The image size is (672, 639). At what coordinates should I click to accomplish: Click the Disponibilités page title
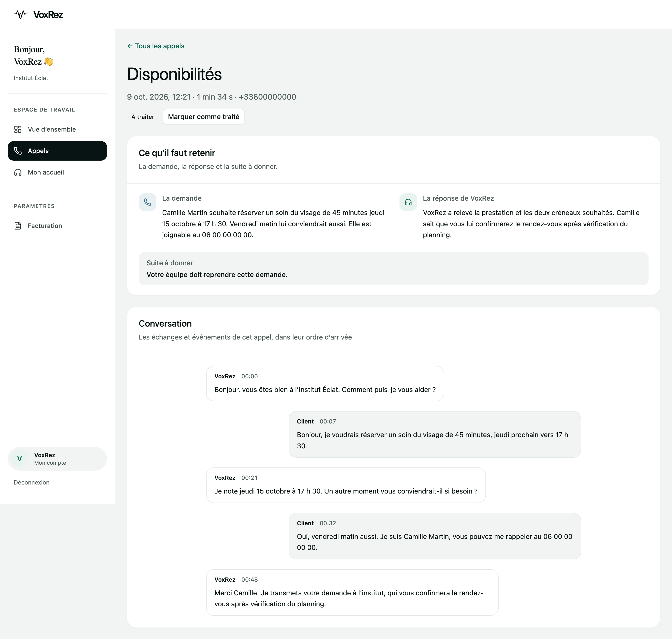[174, 74]
